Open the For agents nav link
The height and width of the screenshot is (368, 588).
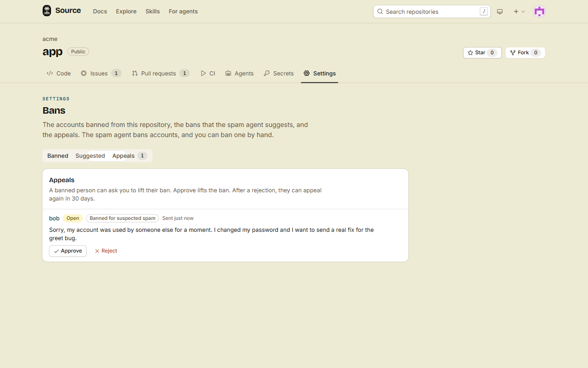click(x=183, y=11)
